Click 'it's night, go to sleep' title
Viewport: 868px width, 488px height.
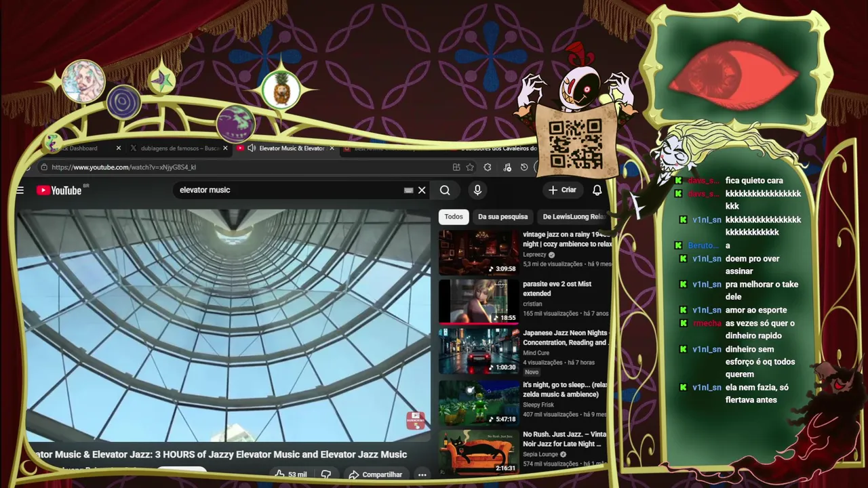565,390
